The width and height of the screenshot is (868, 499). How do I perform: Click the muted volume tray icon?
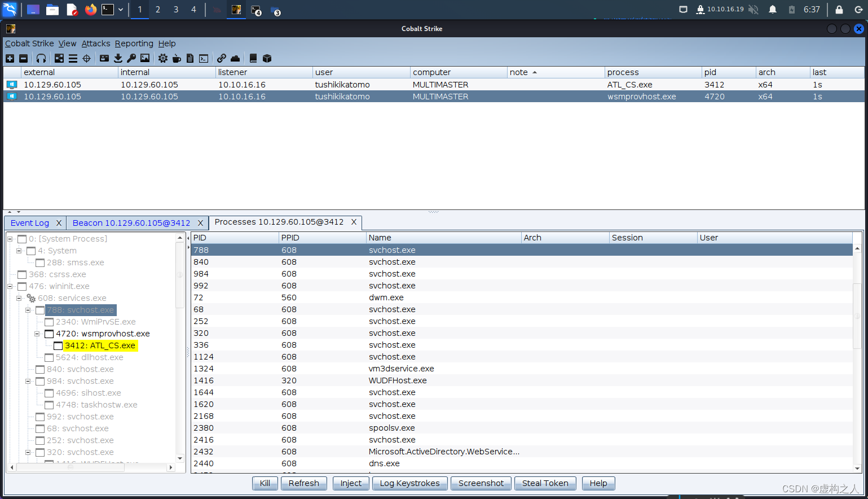point(754,10)
